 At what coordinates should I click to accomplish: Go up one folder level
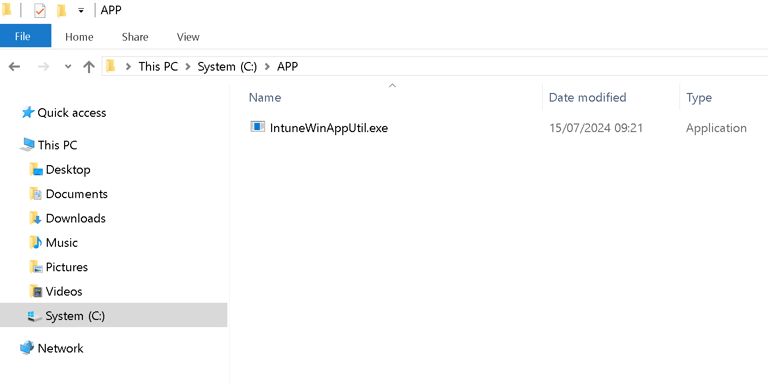[89, 67]
